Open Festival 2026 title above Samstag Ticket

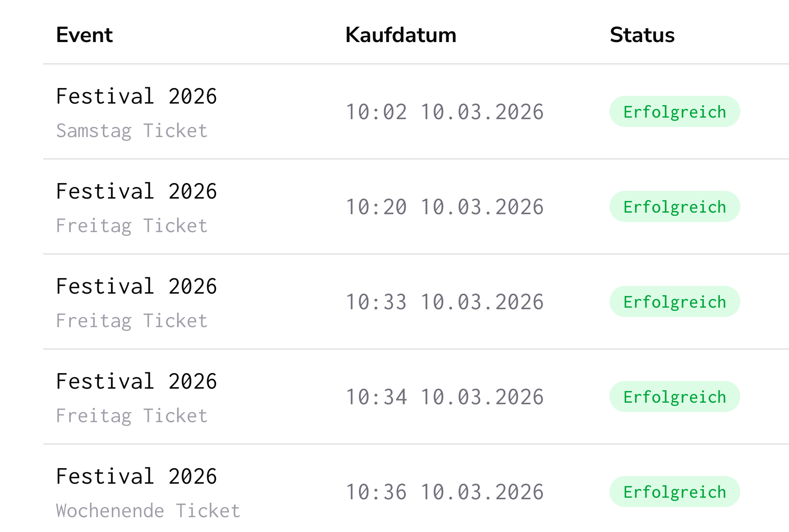click(136, 96)
